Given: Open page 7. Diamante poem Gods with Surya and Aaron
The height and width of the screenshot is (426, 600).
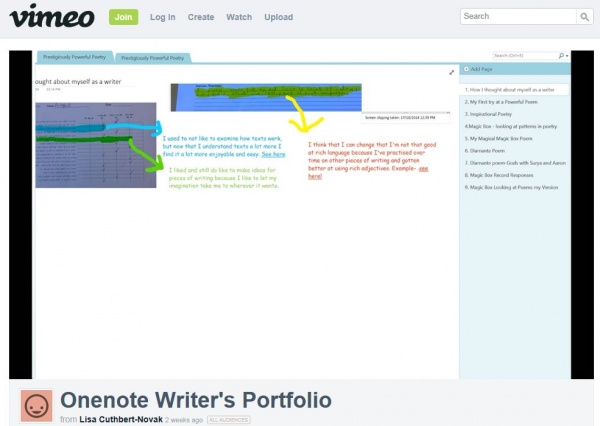Looking at the screenshot, I should click(x=514, y=163).
